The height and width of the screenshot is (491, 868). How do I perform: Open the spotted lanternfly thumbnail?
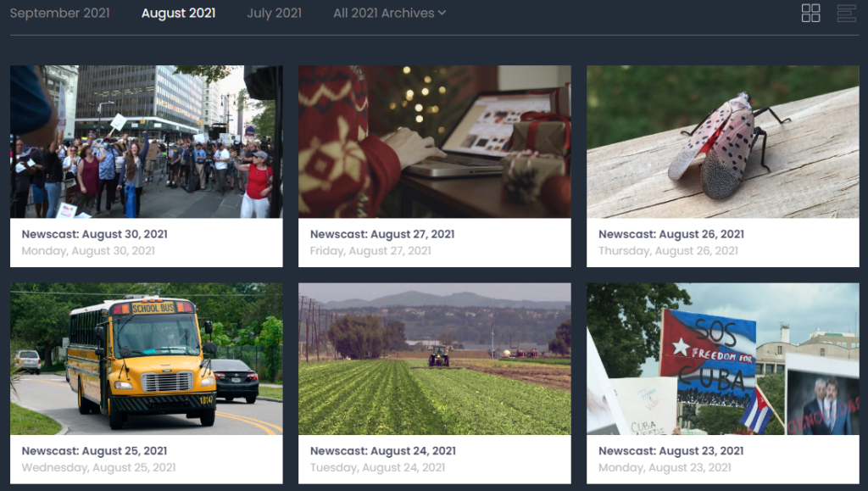723,142
